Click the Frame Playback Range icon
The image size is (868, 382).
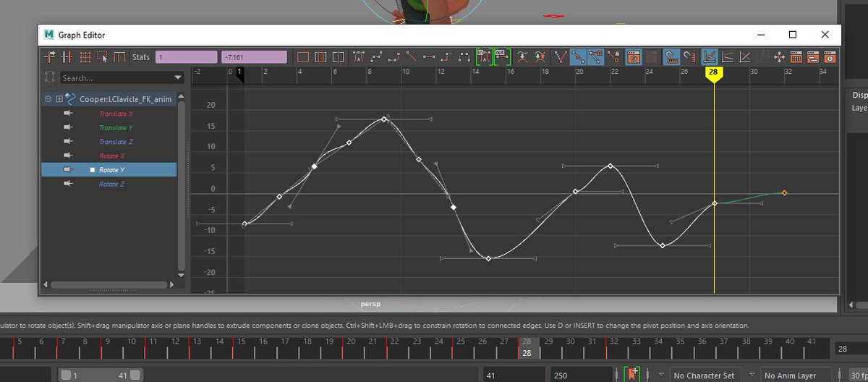pos(320,56)
